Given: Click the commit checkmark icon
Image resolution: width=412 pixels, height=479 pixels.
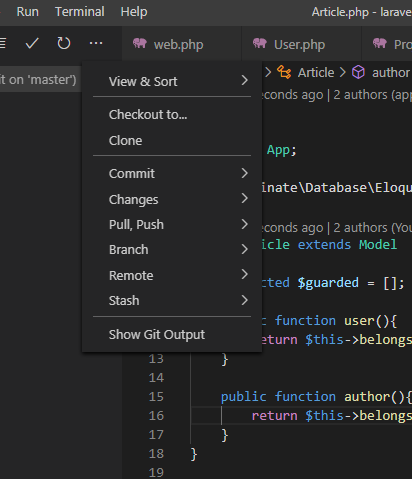Looking at the screenshot, I should (x=32, y=43).
